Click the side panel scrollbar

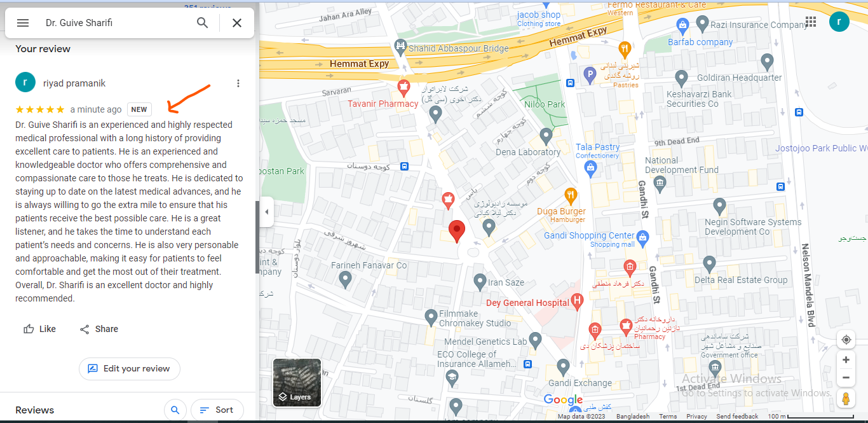(257, 237)
